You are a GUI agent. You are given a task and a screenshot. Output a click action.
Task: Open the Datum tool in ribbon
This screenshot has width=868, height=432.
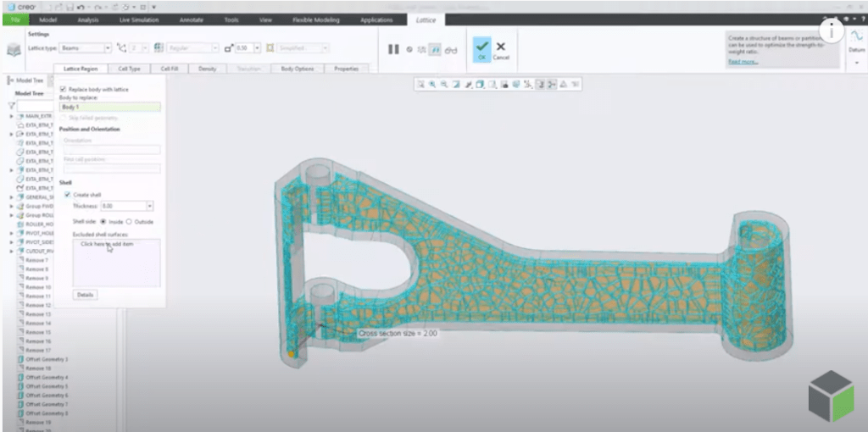coord(857,42)
